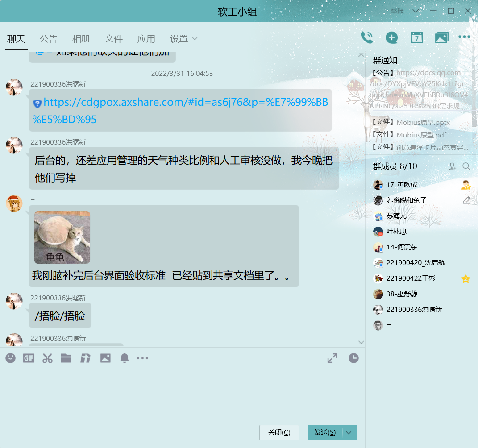This screenshot has height=448, width=478.
Task: Open the cdgpox.axshare.com link
Action: (180, 111)
